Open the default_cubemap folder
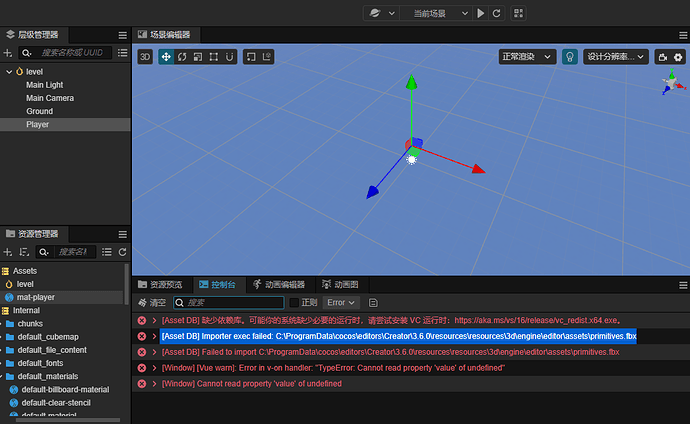The image size is (690, 424). click(x=48, y=337)
